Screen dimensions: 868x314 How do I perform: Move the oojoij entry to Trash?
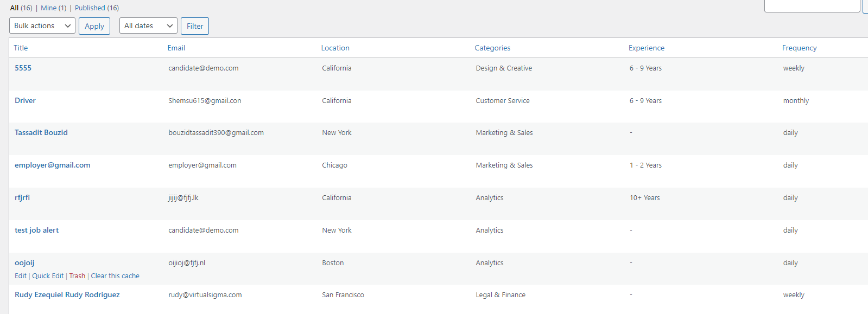77,276
